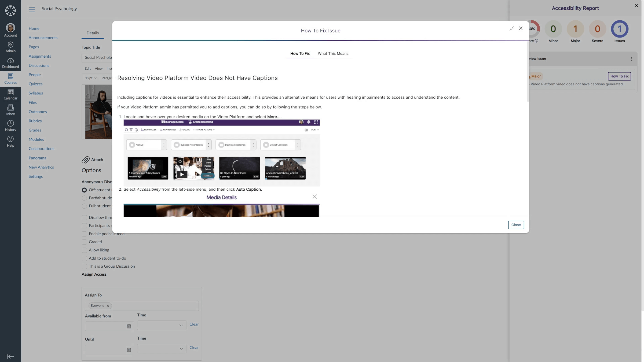Click the Close button in the dialog
The image size is (644, 362).
click(516, 225)
